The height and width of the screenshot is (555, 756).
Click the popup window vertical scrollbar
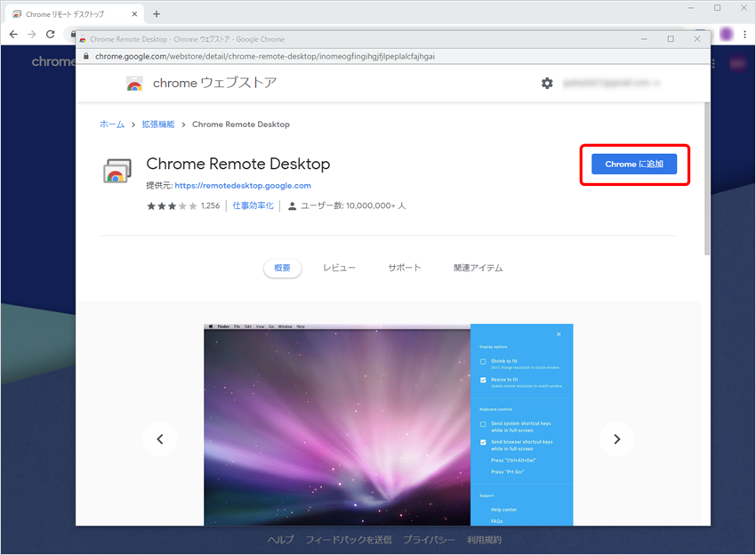point(707,179)
